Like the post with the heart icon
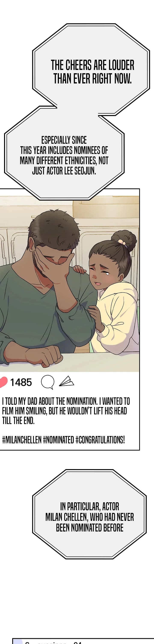The height and width of the screenshot is (644, 154). click(3, 382)
